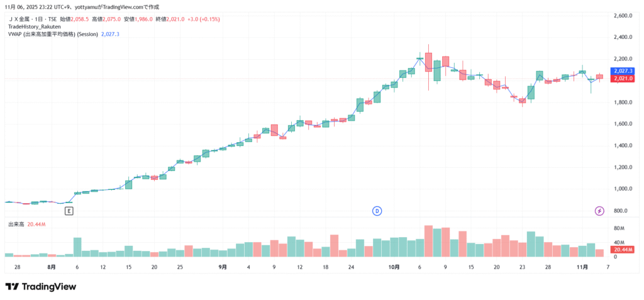Click the tallest red volume bar in early October
This screenshot has height=300, width=644.
click(428, 241)
